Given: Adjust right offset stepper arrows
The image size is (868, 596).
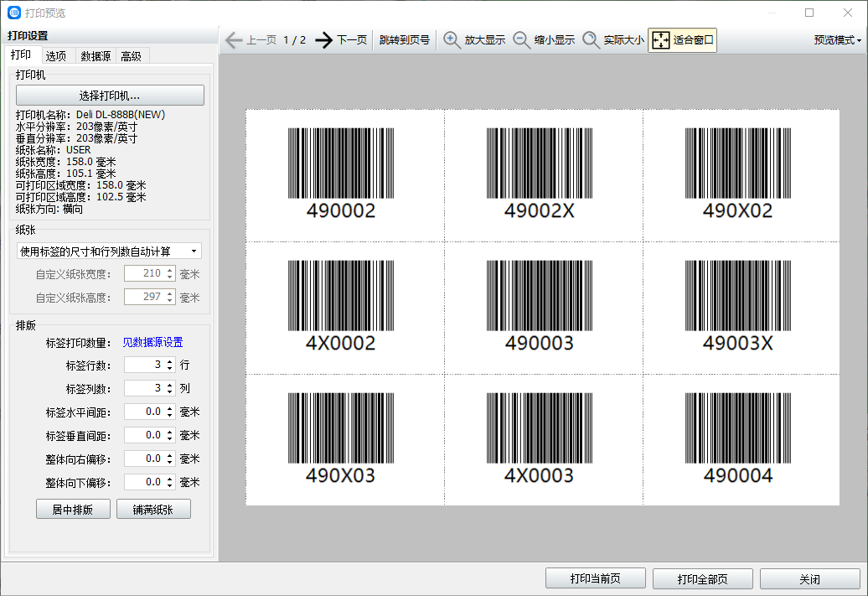Looking at the screenshot, I should 170,459.
